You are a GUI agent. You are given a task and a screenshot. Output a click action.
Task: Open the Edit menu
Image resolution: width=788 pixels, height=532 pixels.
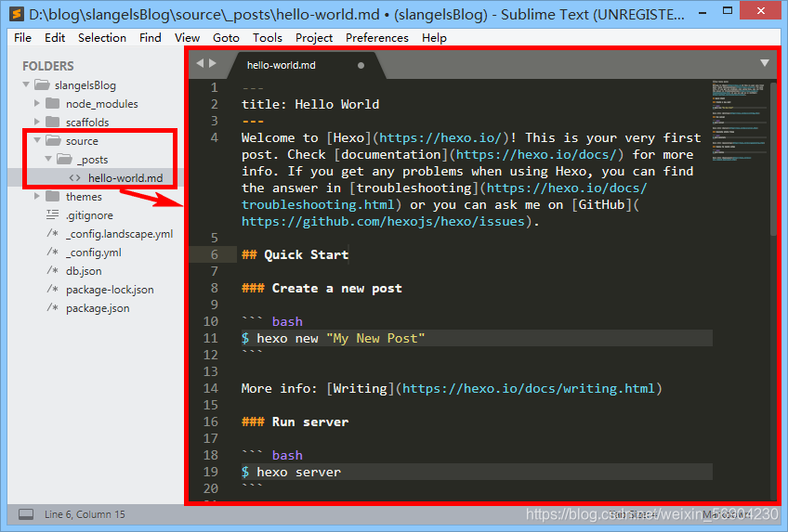pos(55,38)
